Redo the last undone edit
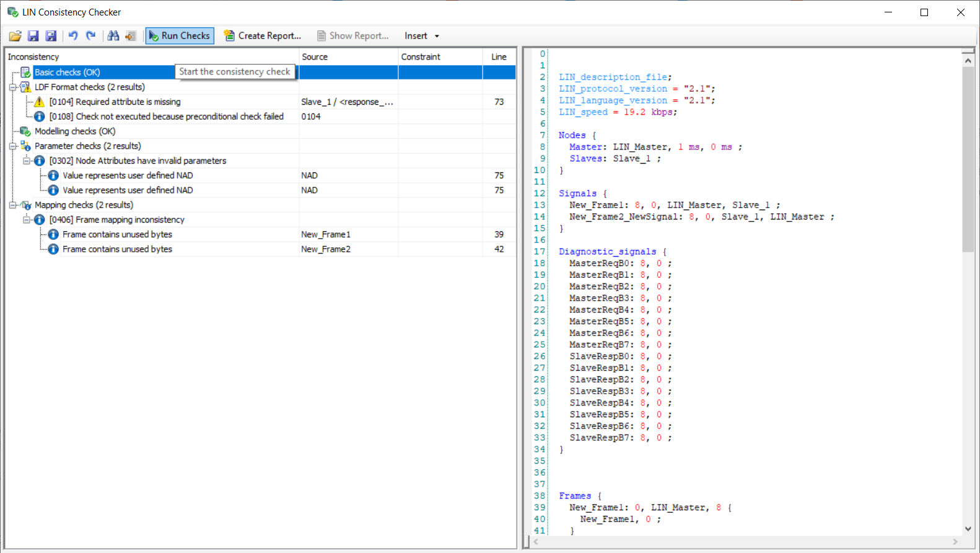The height and width of the screenshot is (553, 980). pyautogui.click(x=91, y=36)
